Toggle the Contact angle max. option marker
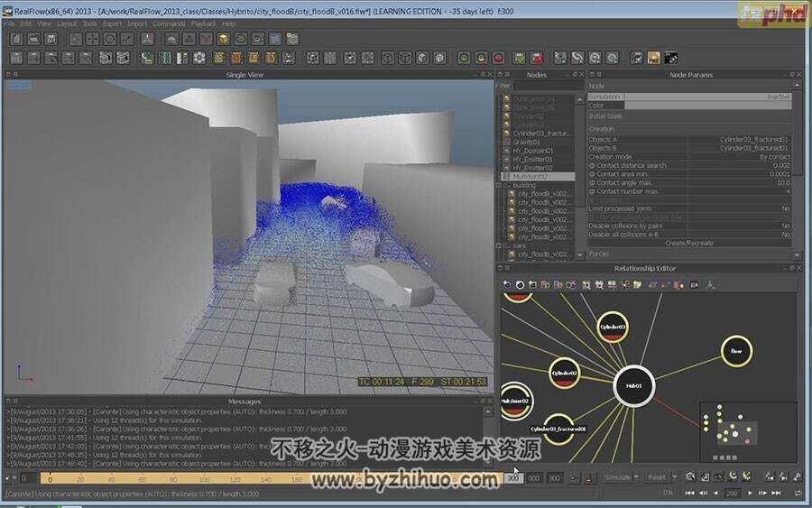Image resolution: width=812 pixels, height=508 pixels. pos(592,183)
